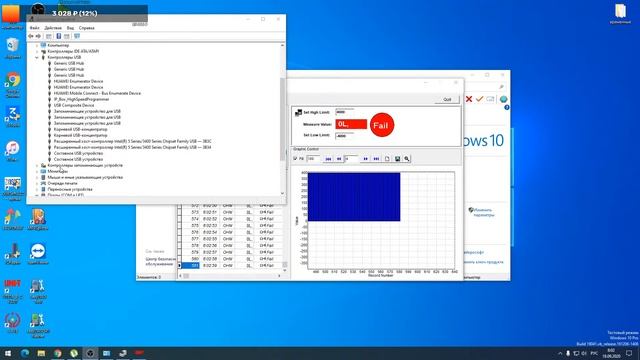
Task: Click forward arrow in Device Manager toolbar
Action: point(38,36)
